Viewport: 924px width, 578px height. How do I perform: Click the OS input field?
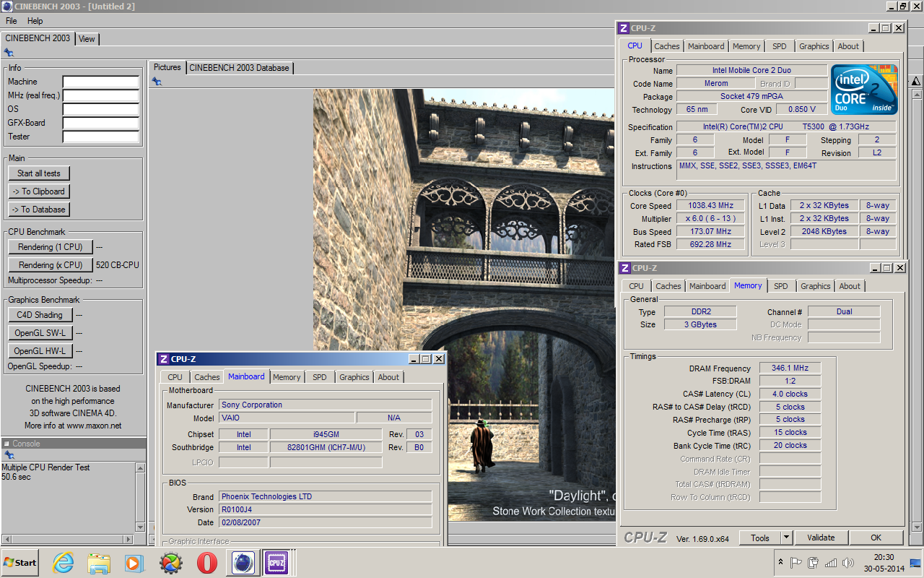point(100,109)
